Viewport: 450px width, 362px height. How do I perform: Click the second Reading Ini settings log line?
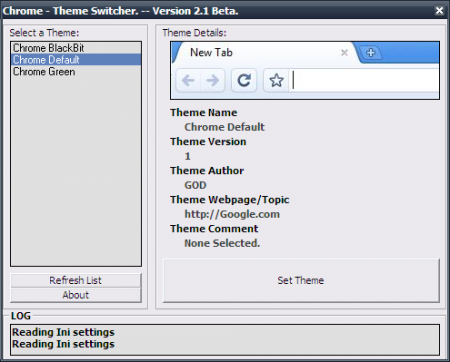point(63,344)
